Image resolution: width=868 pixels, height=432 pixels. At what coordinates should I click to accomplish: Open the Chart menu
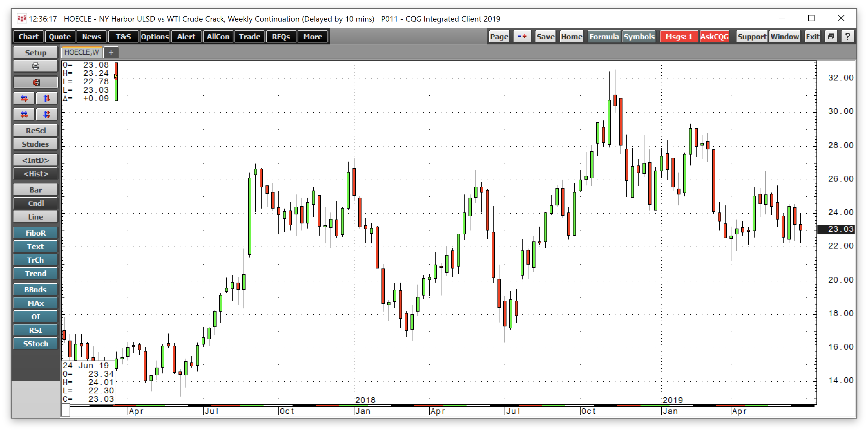pyautogui.click(x=29, y=36)
